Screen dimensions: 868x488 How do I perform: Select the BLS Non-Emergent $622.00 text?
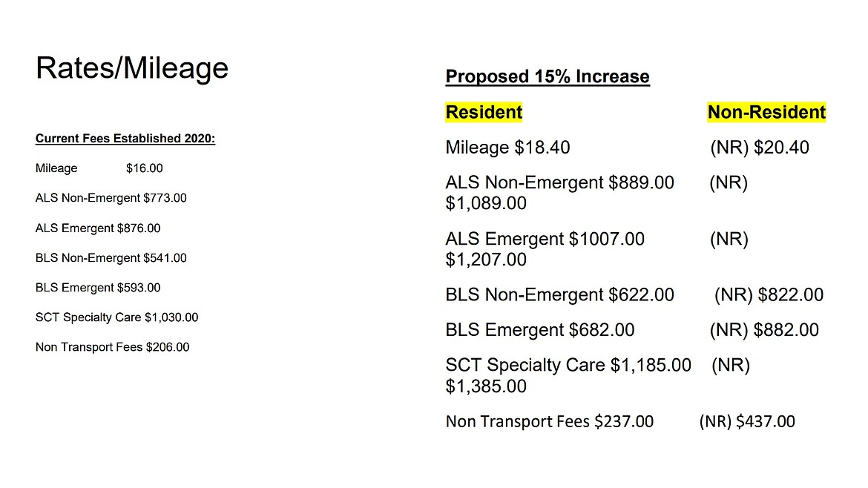559,295
